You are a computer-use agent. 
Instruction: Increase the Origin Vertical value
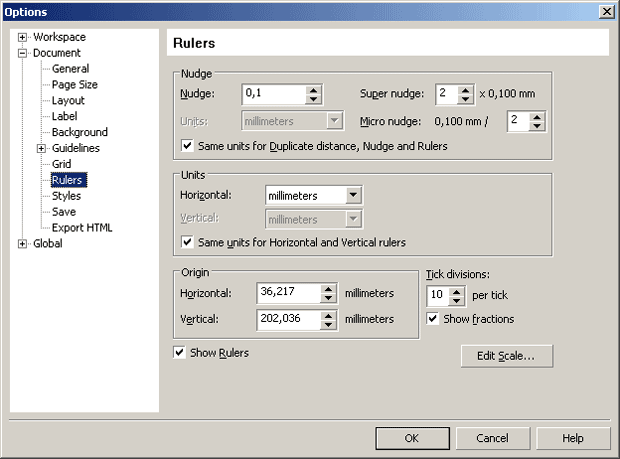328,316
